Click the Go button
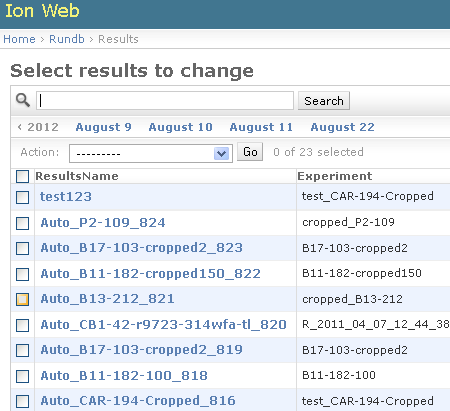 coord(250,152)
